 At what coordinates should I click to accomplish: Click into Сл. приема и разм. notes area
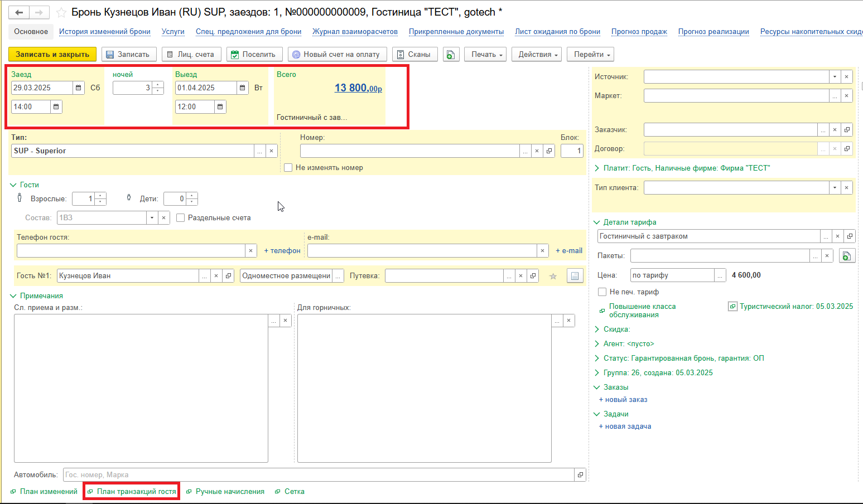[141, 388]
